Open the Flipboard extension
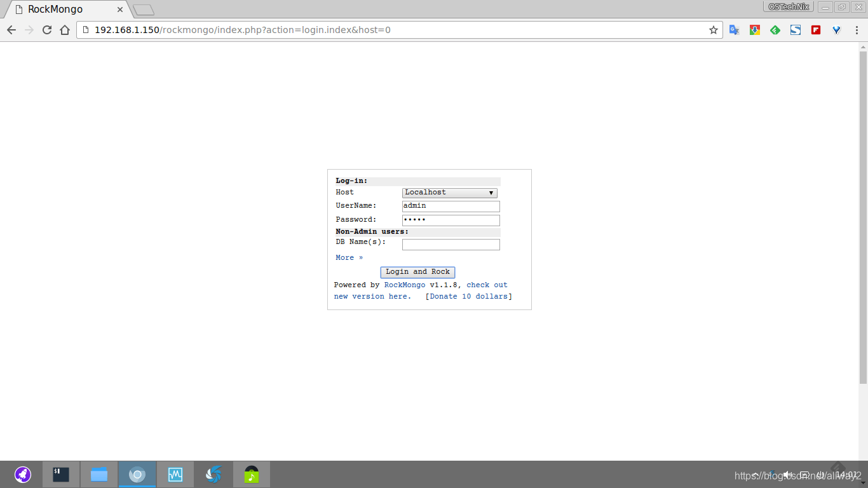868x488 pixels. (816, 29)
